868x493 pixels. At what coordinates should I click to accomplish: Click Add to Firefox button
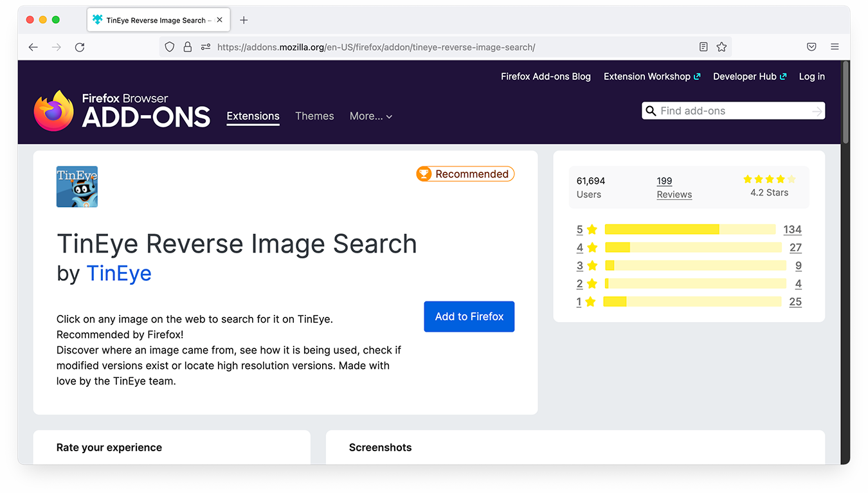click(469, 317)
